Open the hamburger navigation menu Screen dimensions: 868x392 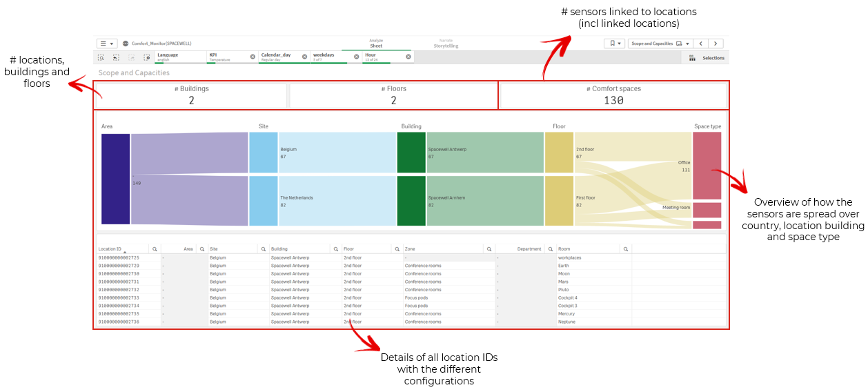[106, 43]
